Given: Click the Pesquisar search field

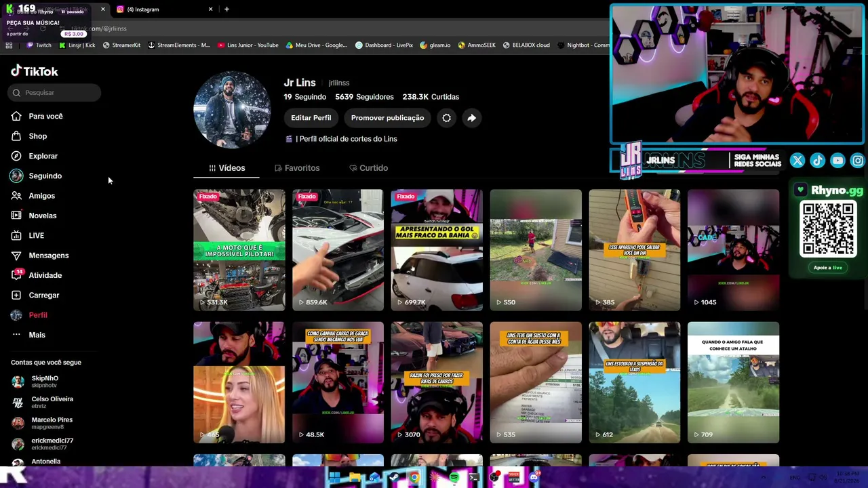Looking at the screenshot, I should pos(55,93).
